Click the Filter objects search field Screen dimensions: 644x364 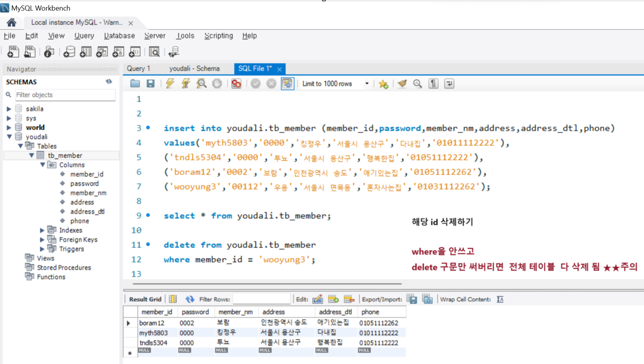[65, 95]
